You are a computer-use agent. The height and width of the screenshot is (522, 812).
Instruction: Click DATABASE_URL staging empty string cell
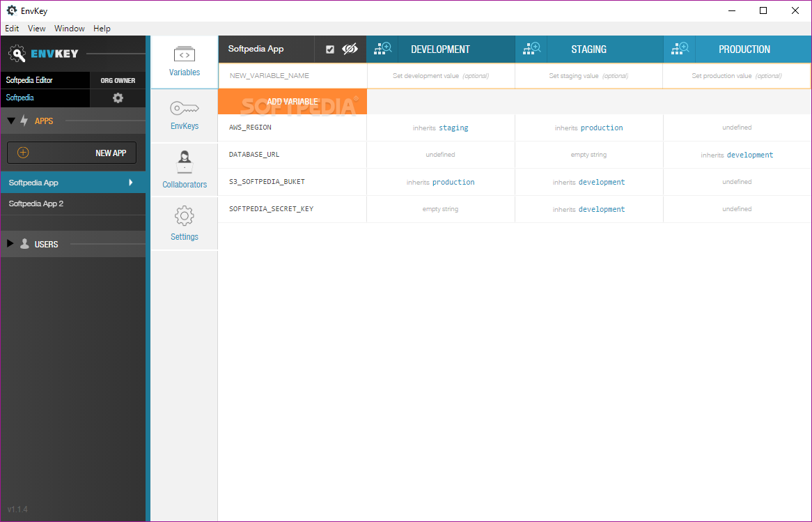(588, 155)
